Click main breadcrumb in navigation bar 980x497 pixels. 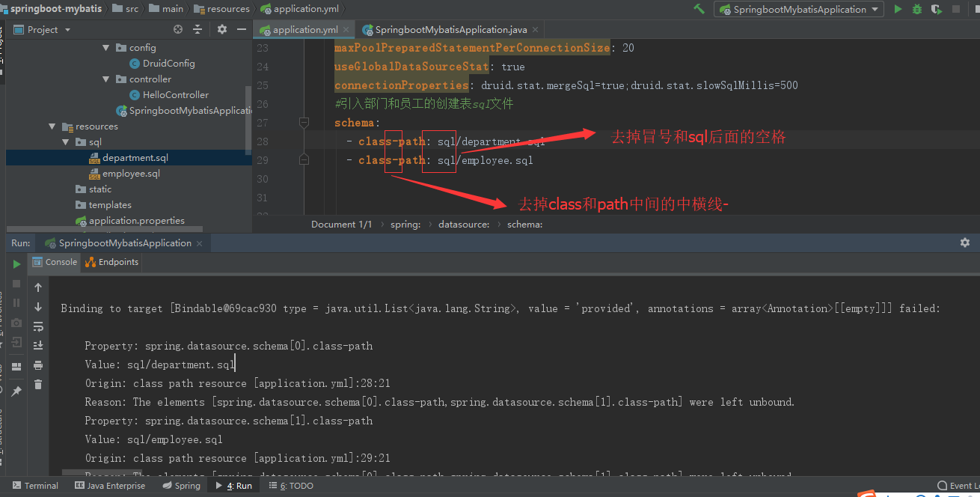166,9
